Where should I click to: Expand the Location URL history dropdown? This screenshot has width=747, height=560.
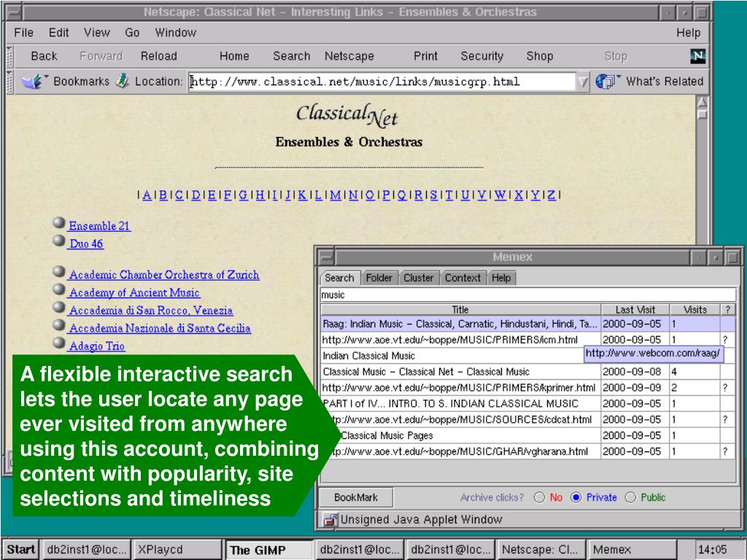583,82
